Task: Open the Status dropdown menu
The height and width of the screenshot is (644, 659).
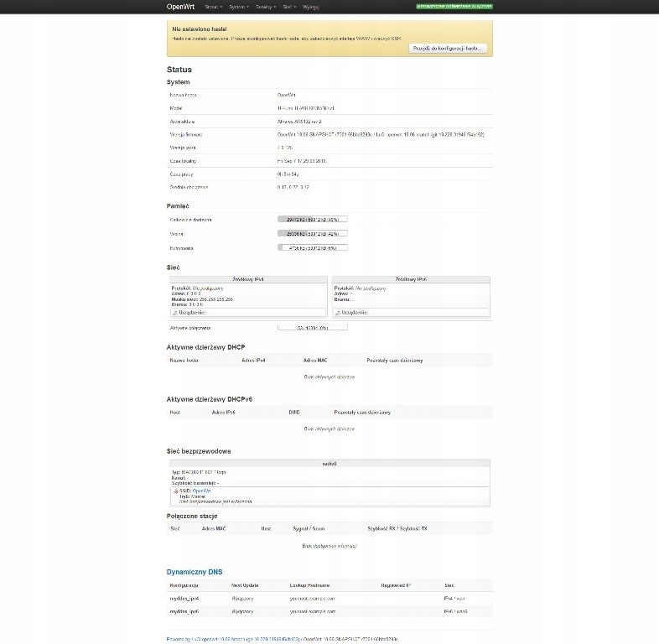Action: tap(214, 8)
